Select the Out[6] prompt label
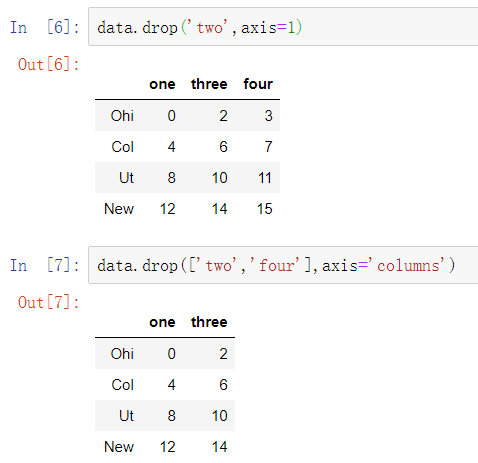The width and height of the screenshot is (478, 463). point(49,64)
